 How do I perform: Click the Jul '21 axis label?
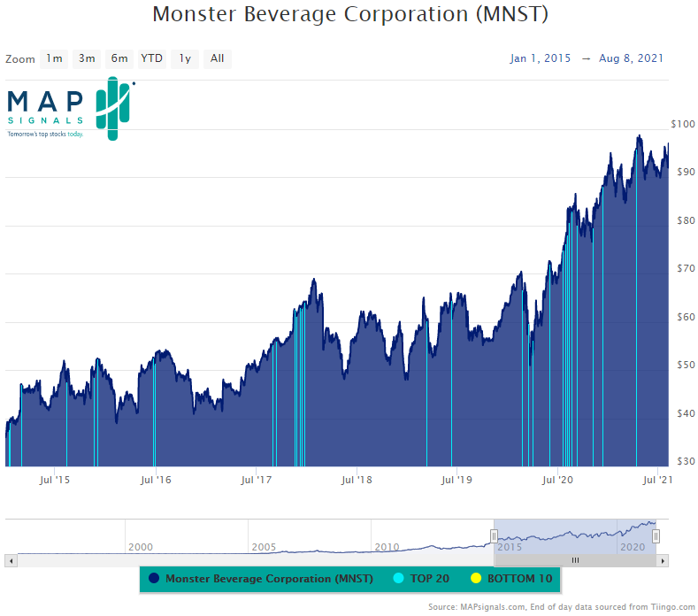coord(658,481)
